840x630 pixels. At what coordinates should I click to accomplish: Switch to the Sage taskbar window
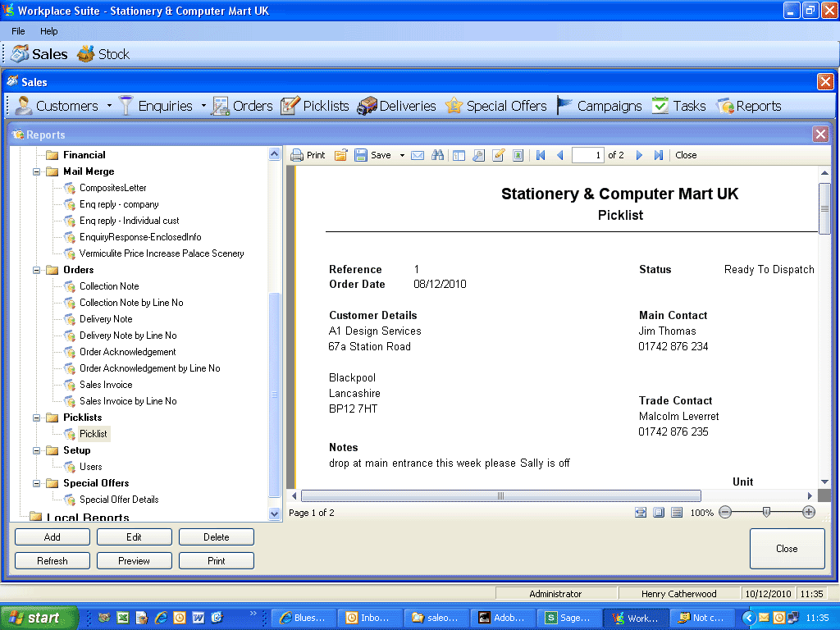pos(569,619)
